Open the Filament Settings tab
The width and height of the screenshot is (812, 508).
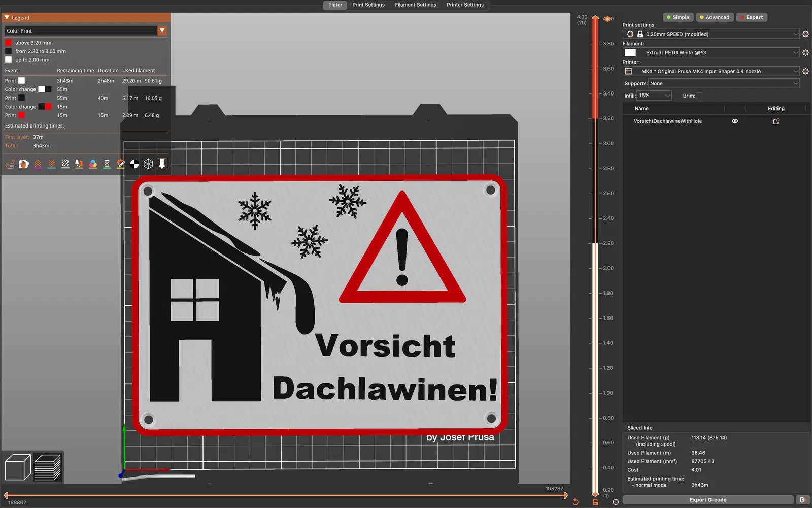coord(416,5)
